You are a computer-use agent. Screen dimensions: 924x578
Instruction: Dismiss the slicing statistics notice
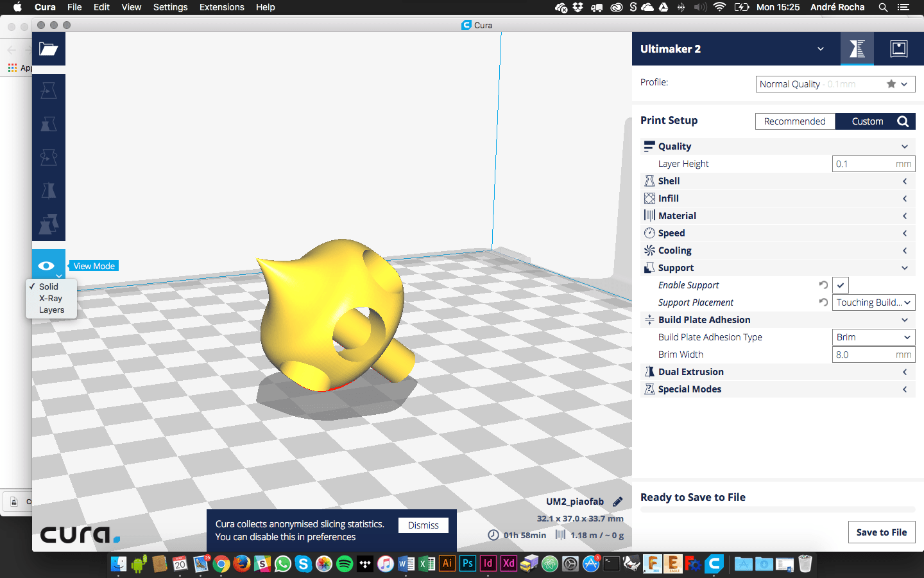(x=424, y=525)
